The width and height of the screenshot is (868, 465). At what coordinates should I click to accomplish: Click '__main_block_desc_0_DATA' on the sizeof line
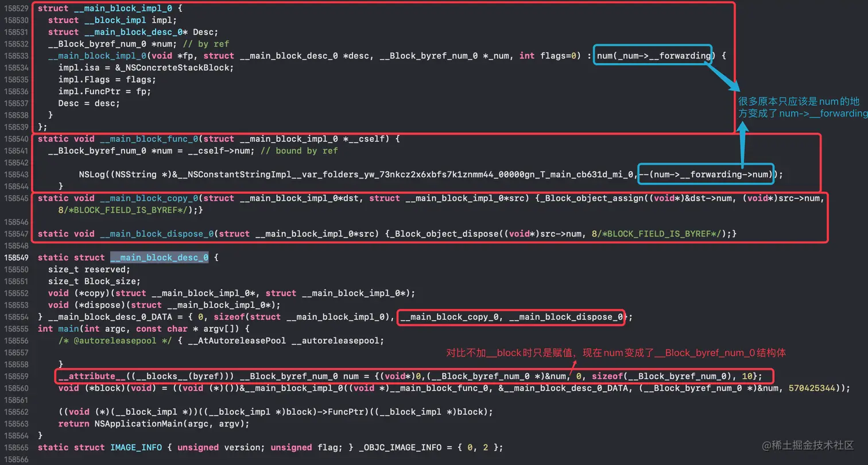[x=110, y=317]
